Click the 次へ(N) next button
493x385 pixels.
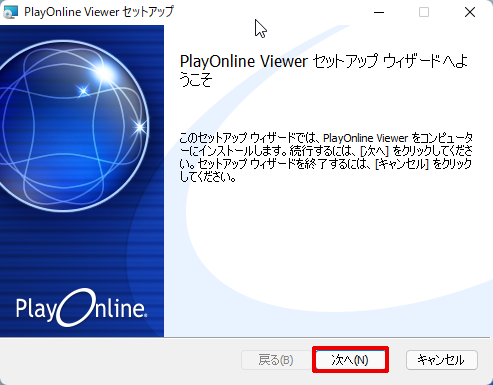pos(350,360)
